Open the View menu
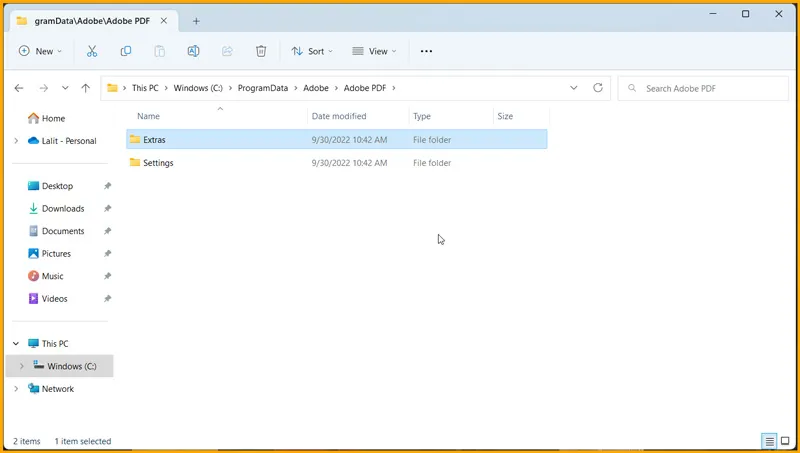The width and height of the screenshot is (800, 453). 374,51
